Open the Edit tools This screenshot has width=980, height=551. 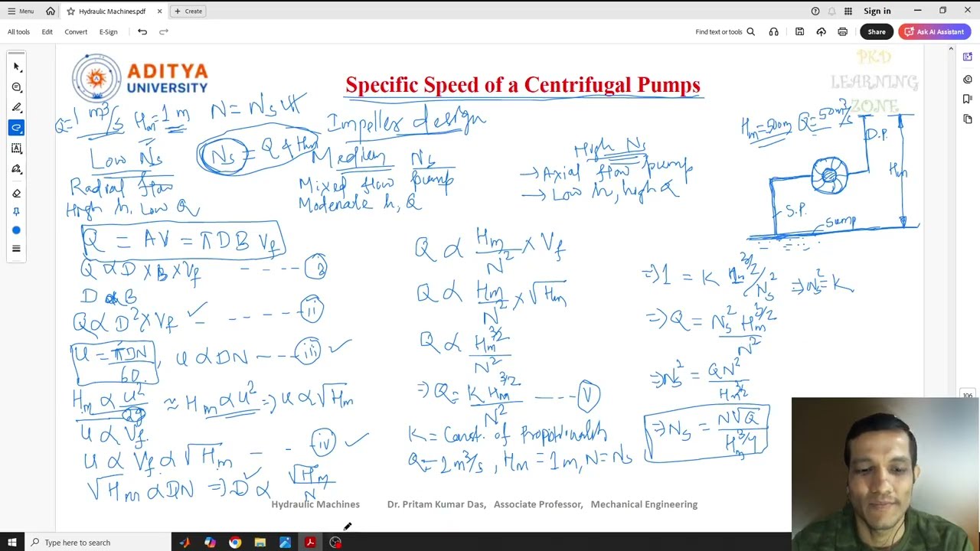[x=47, y=32]
